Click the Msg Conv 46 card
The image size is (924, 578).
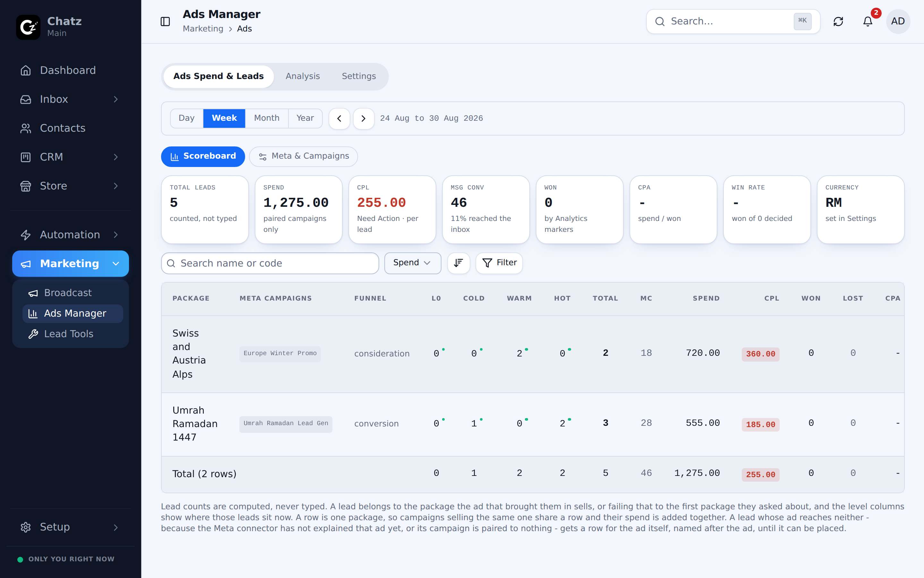coord(486,209)
